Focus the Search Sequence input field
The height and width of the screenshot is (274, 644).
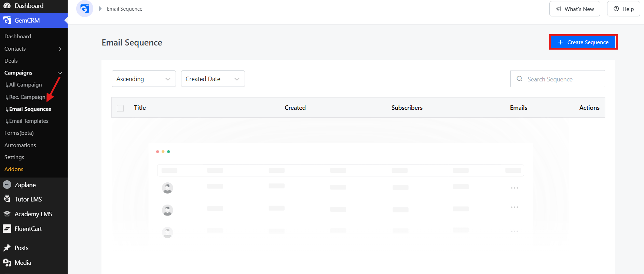click(x=558, y=79)
